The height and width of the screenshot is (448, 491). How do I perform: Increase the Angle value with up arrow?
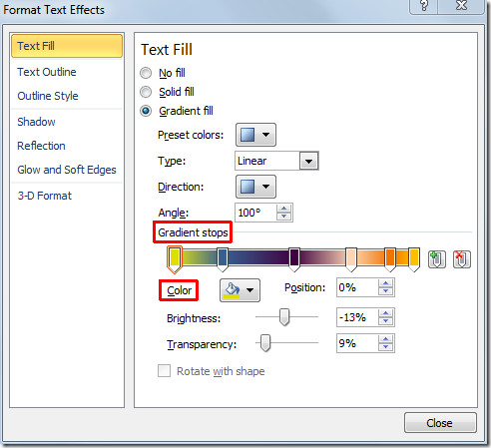point(283,209)
